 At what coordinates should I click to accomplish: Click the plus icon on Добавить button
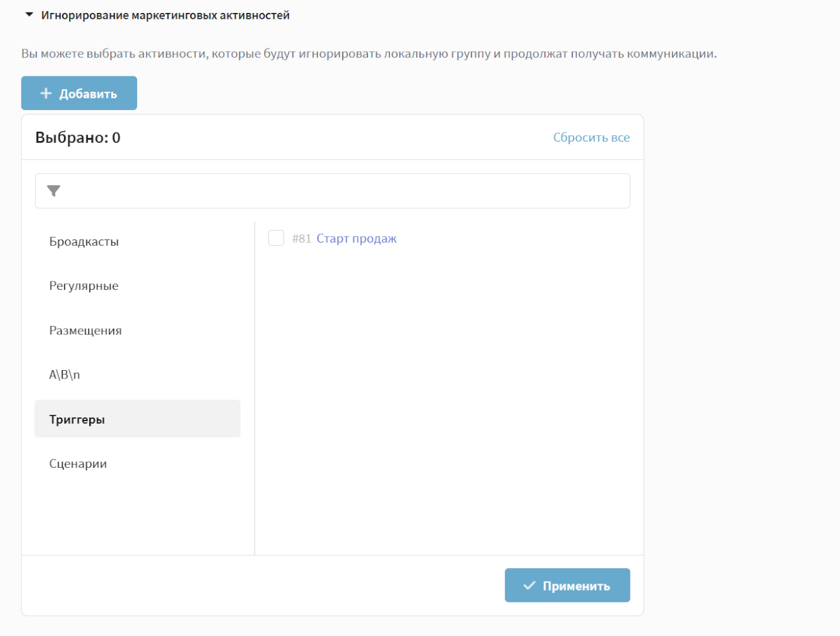tap(46, 94)
